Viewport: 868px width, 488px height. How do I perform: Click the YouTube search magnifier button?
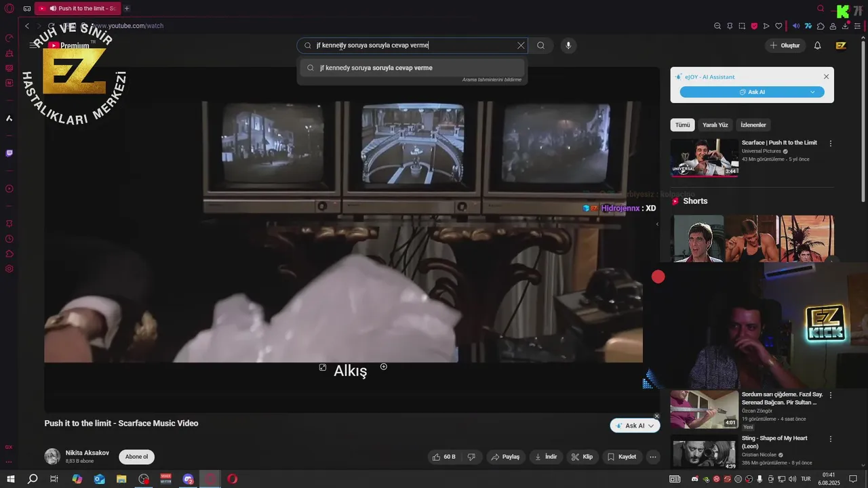[540, 45]
